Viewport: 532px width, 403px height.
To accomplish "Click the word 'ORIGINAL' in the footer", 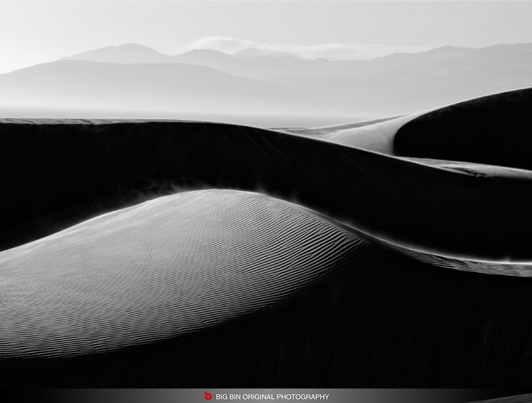I will click(259, 396).
